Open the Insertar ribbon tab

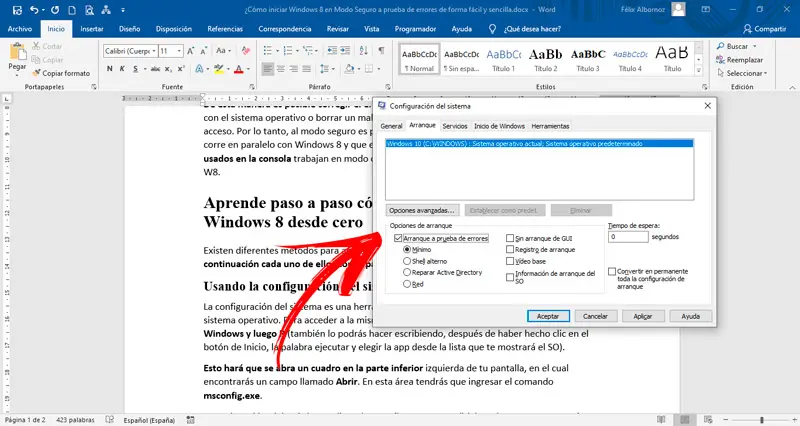[x=92, y=29]
